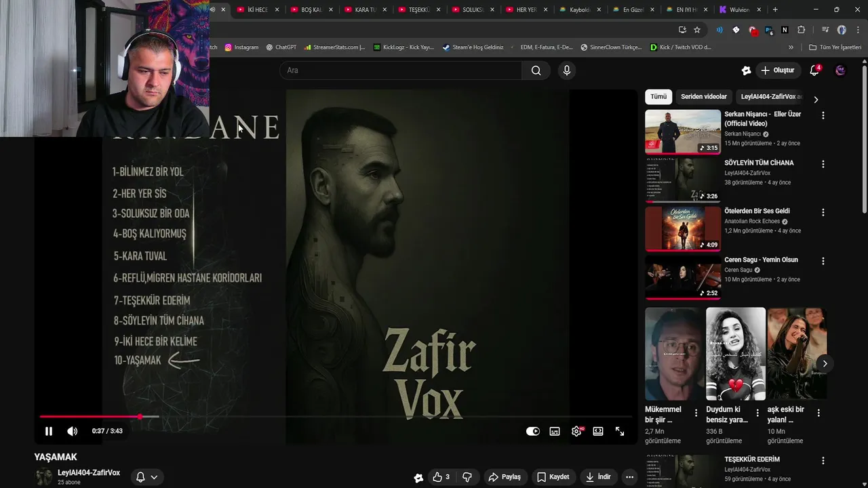Open the media control toolbar icon
The image size is (868, 488).
point(825,30)
